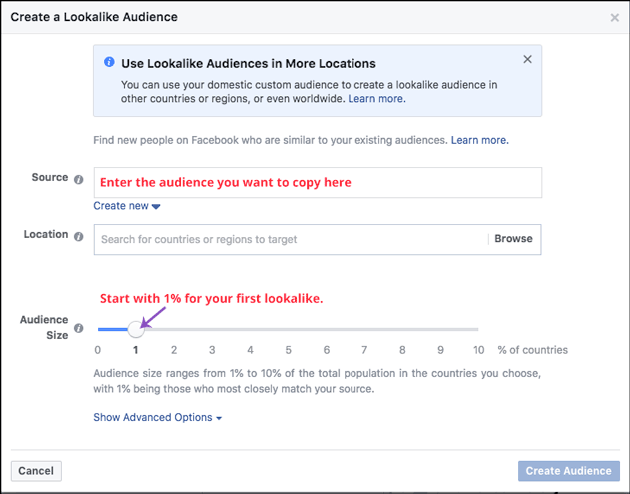Click the Audience Size info icon
Image resolution: width=630 pixels, height=494 pixels.
(x=79, y=328)
